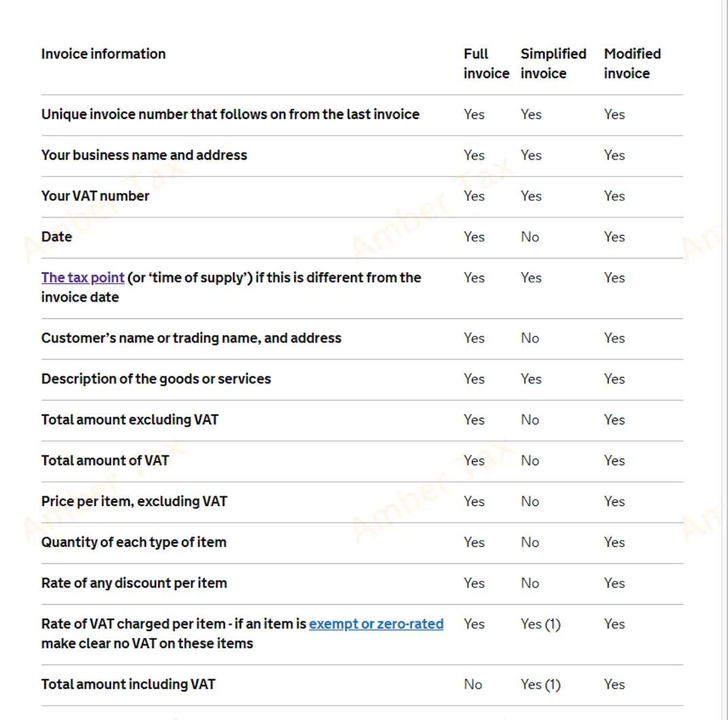Click 'Yes (1)' in Total amount including VAT row
Screen dimensions: 728x720
540,684
